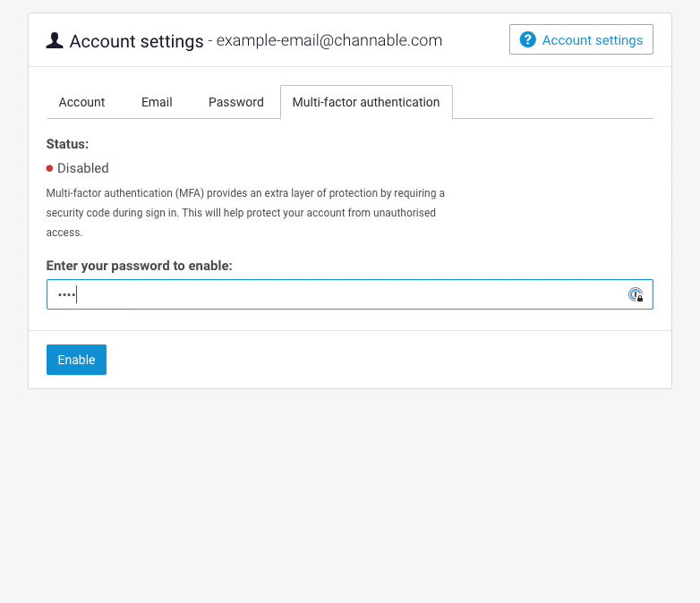The width and height of the screenshot is (700, 603).
Task: Focus the password input field
Action: pos(350,294)
